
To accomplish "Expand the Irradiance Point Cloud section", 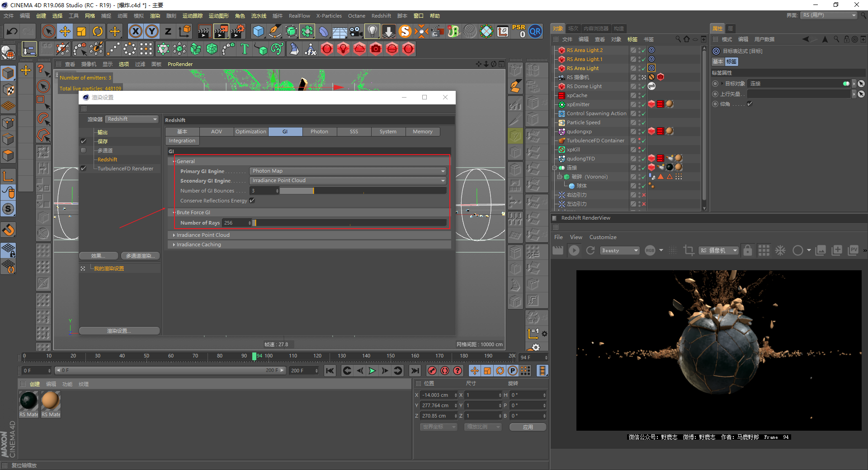I will 174,235.
